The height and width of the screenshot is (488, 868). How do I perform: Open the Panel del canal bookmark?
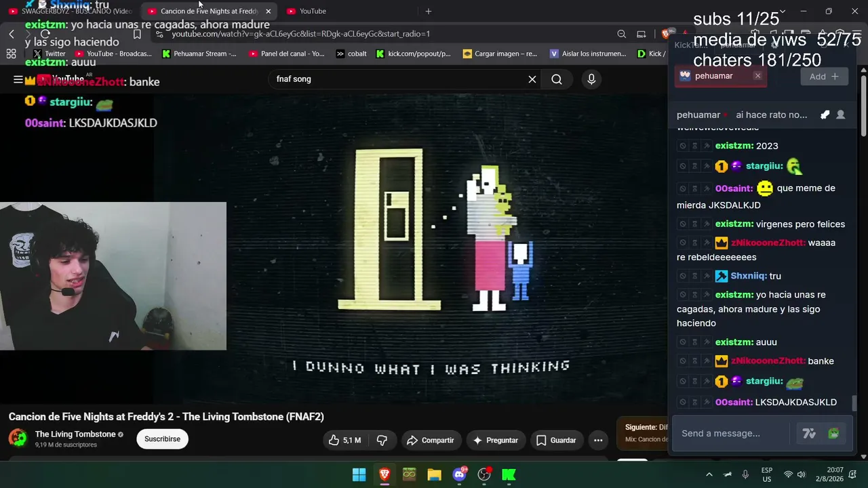coord(287,54)
